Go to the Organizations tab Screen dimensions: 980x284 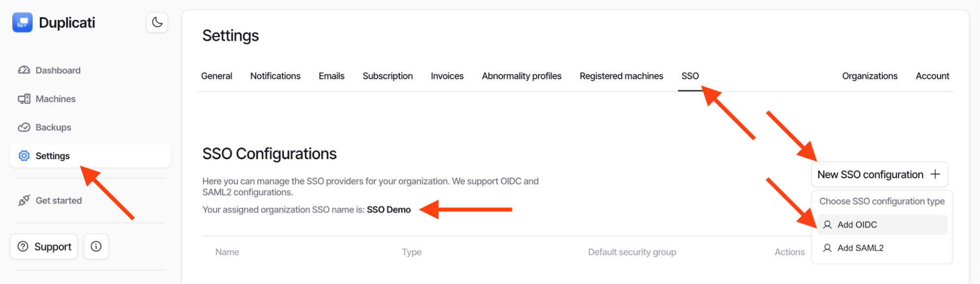[870, 76]
